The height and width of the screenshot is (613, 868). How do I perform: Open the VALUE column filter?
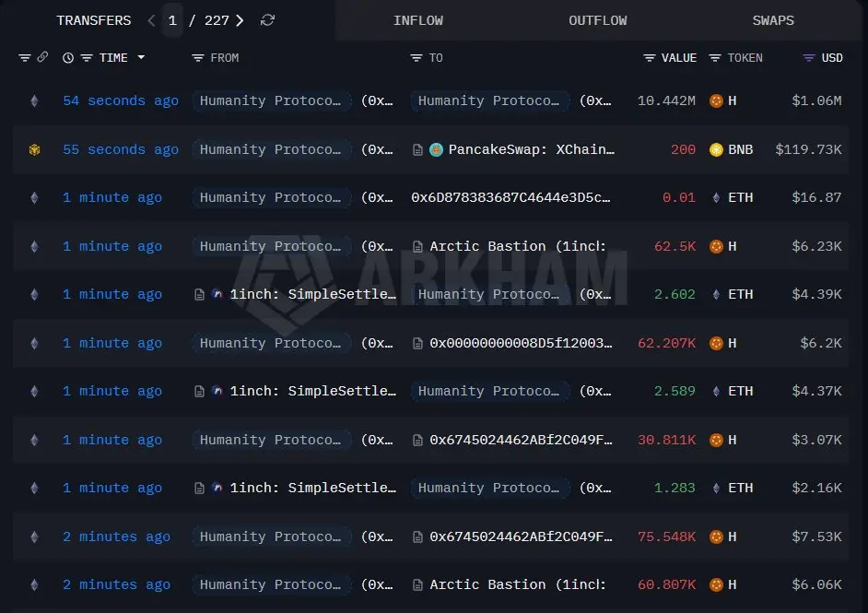pos(650,57)
